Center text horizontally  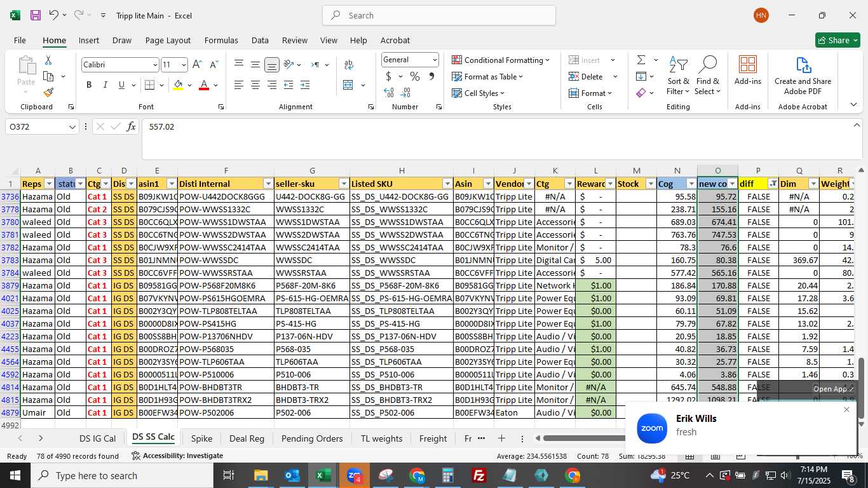point(255,85)
